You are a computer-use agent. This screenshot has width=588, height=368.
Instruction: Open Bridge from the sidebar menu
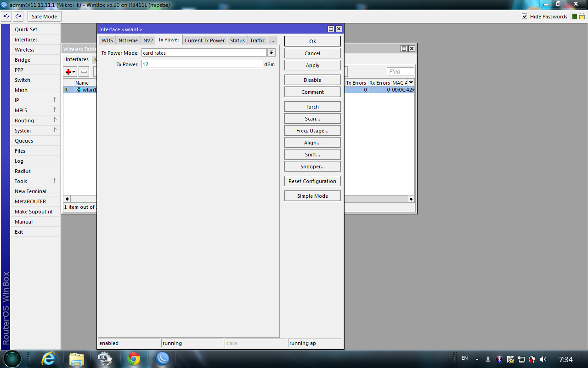pyautogui.click(x=35, y=60)
